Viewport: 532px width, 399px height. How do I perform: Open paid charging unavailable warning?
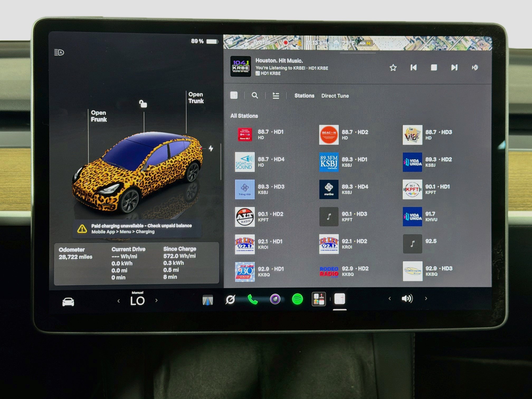tap(137, 229)
